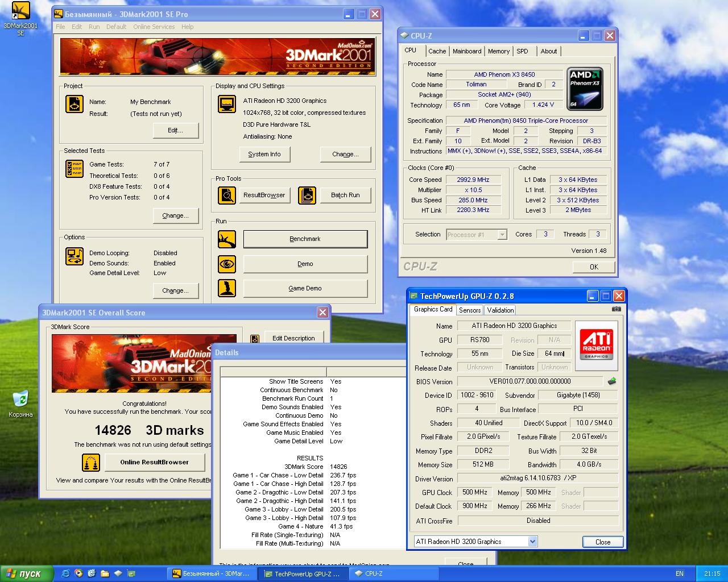
Task: Open the Recycle Bin (Корзина) desktop icon
Action: tap(20, 404)
